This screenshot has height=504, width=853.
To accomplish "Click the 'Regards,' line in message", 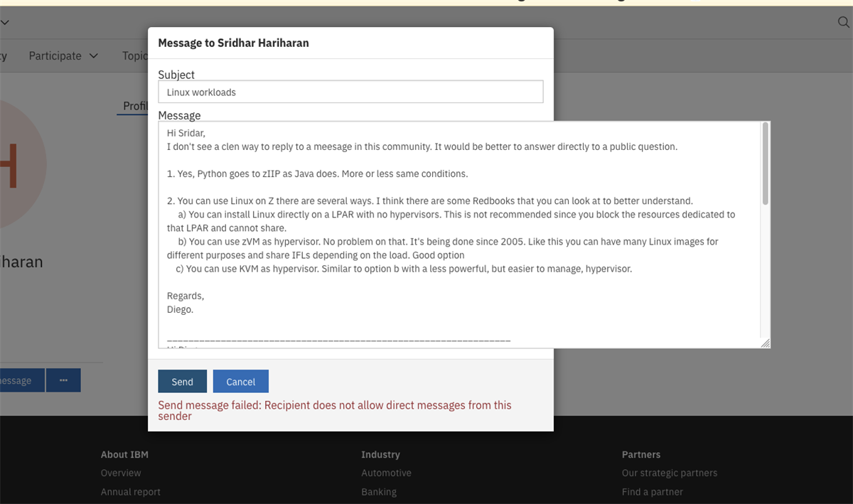I will [186, 296].
